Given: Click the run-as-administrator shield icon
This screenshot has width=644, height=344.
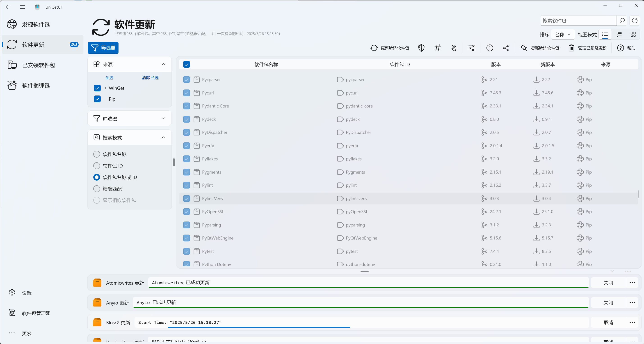Looking at the screenshot, I should pos(421,48).
